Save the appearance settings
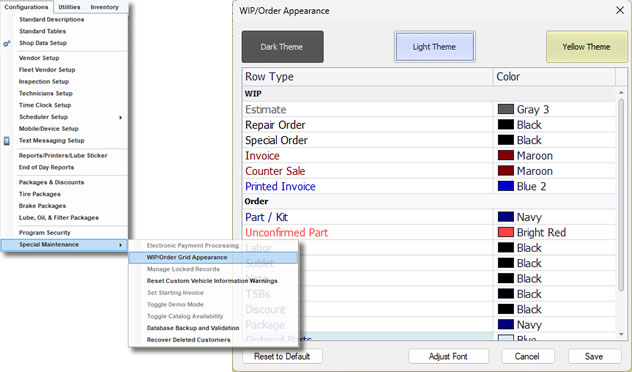 (594, 356)
